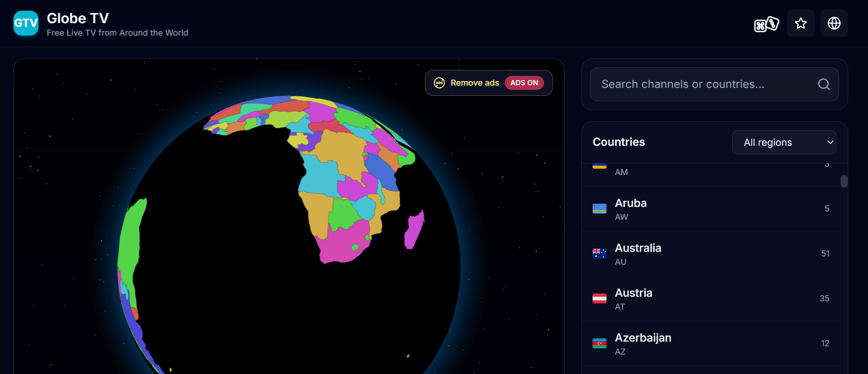Focus the search channels or countries field
The width and height of the screenshot is (868, 374).
pos(704,84)
